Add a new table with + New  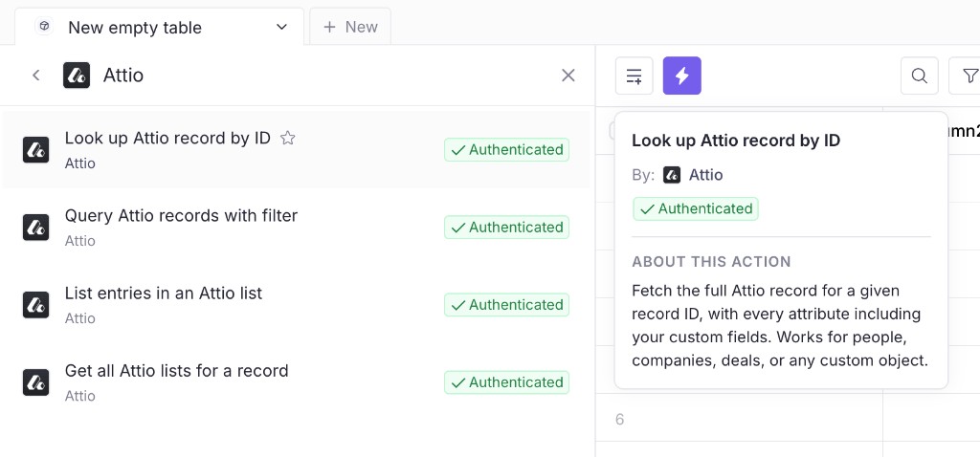coord(350,27)
